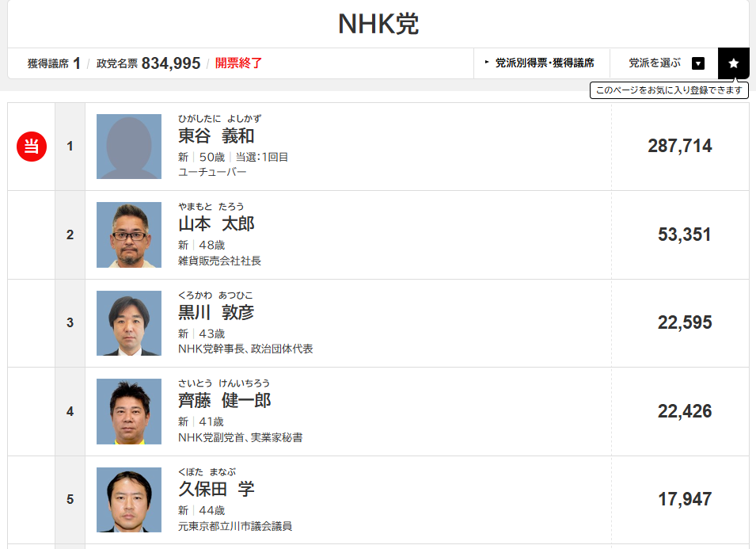Click 当選:1回目 text

click(262, 158)
